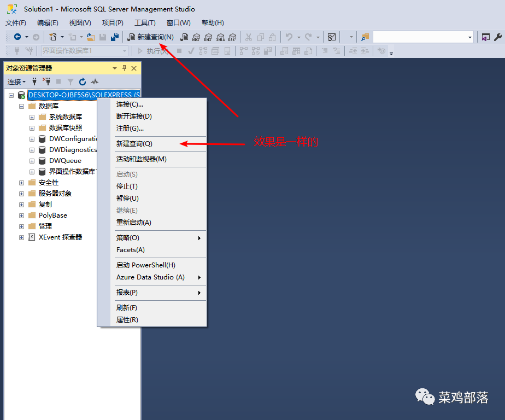505x420 pixels.
Task: Select the DWDiagnostics database
Action: point(73,150)
